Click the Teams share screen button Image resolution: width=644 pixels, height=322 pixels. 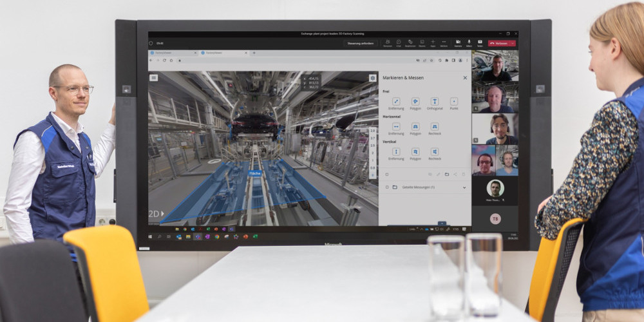[480, 43]
